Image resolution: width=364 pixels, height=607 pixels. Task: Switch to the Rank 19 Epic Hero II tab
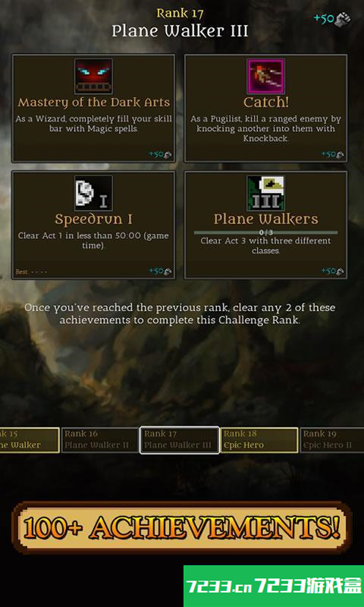tap(332, 440)
